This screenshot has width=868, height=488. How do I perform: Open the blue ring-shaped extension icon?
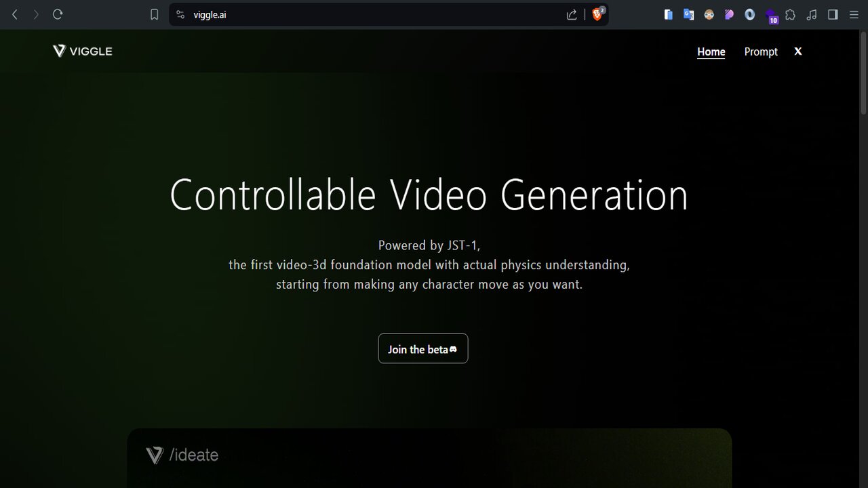[x=750, y=14]
